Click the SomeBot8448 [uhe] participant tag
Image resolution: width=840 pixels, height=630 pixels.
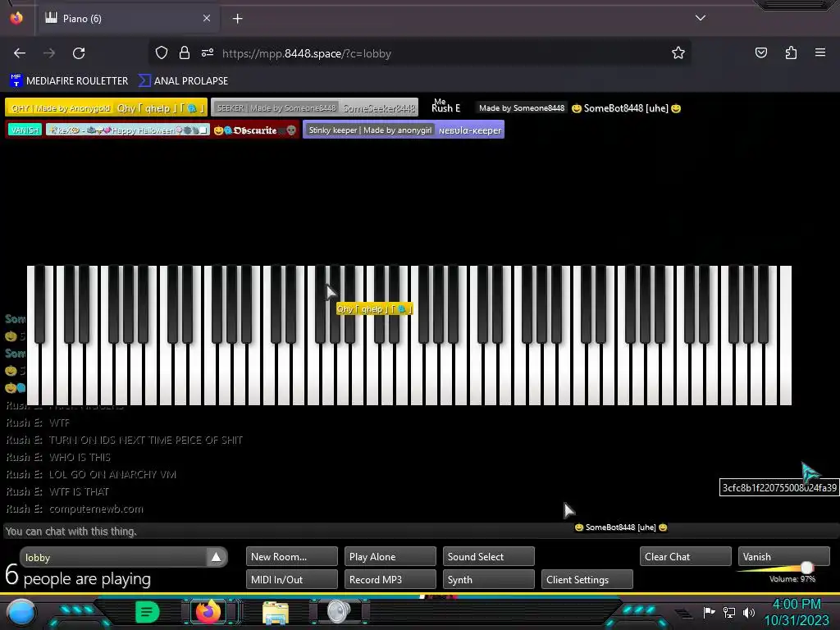click(x=578, y=107)
